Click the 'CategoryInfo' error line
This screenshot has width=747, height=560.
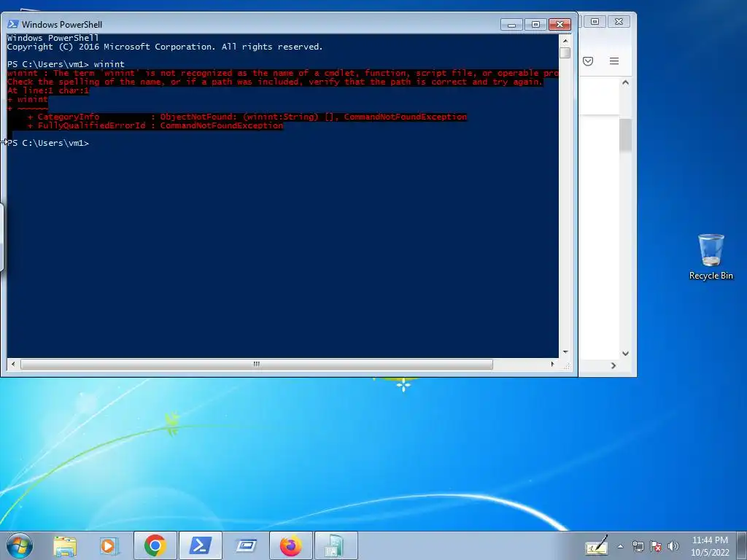tap(247, 117)
